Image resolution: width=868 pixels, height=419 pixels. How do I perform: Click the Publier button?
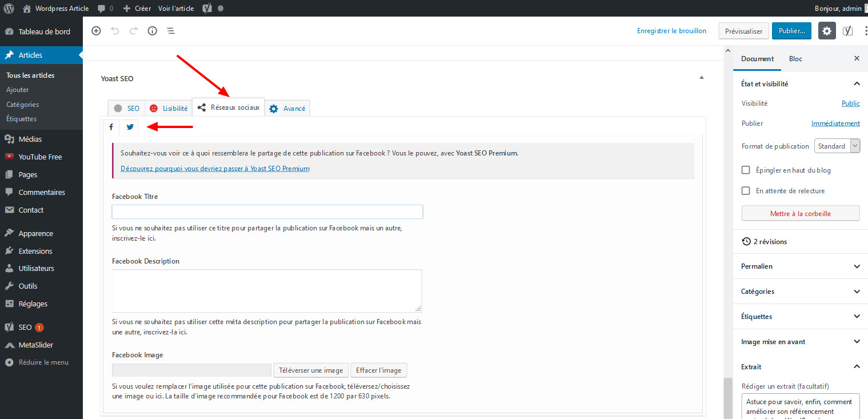pyautogui.click(x=791, y=31)
